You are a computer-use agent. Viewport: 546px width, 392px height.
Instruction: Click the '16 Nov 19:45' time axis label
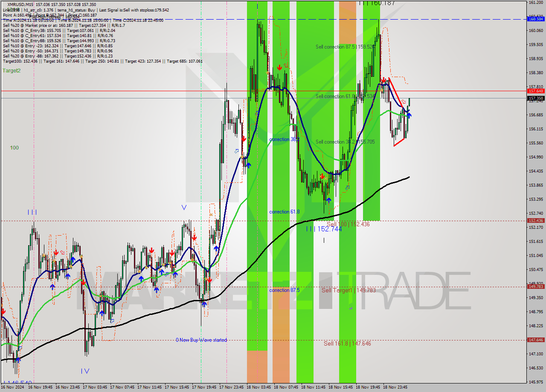pyautogui.click(x=41, y=388)
